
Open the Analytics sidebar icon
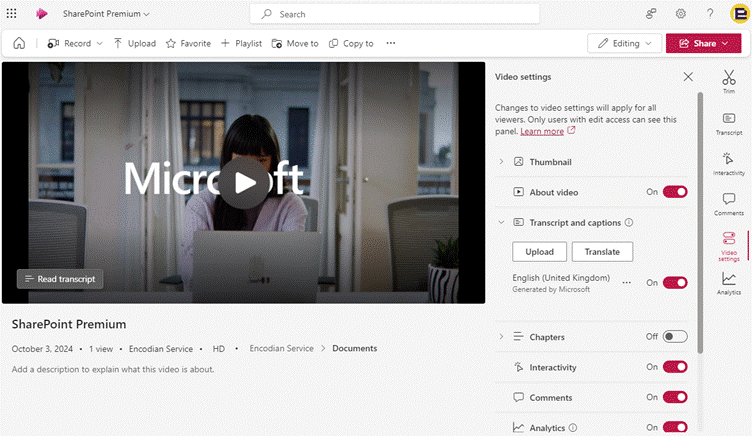click(728, 283)
